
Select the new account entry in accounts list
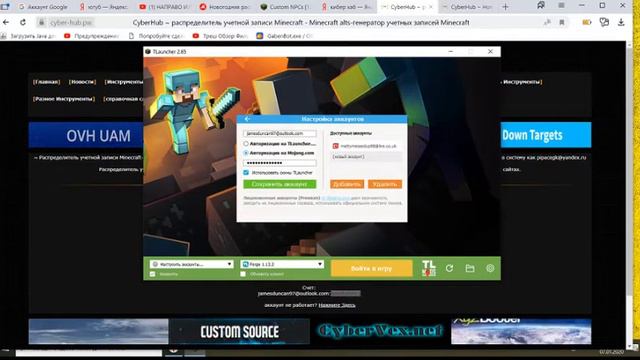click(366, 157)
